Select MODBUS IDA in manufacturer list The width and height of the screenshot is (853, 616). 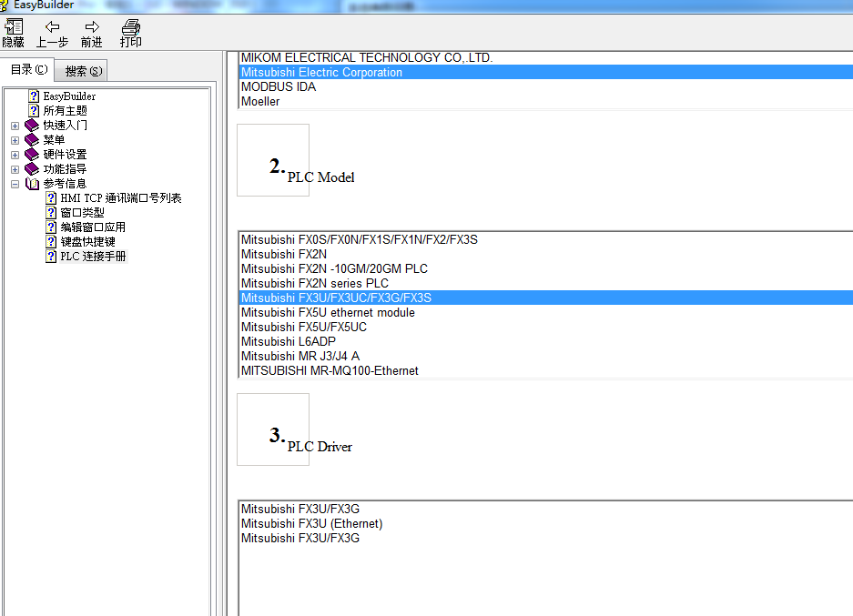(x=279, y=87)
